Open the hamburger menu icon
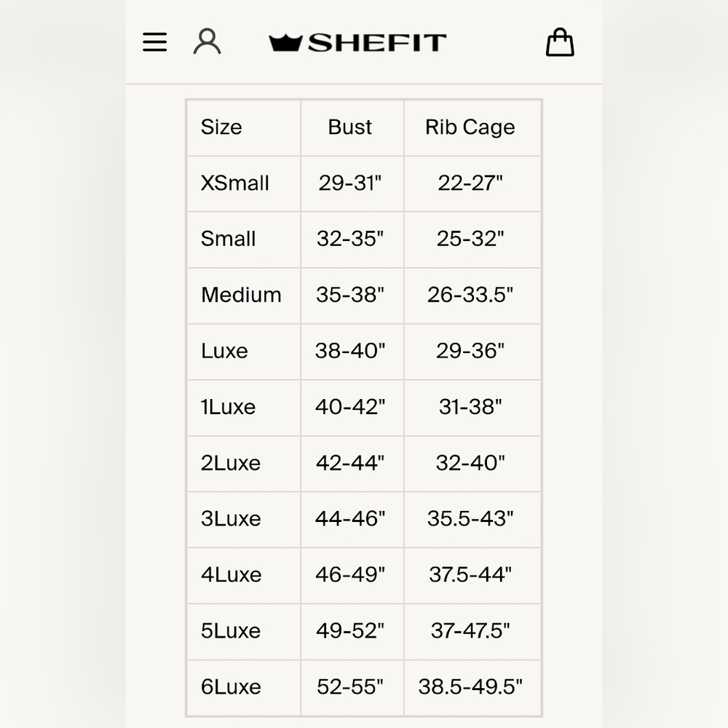Image resolution: width=728 pixels, height=728 pixels. point(154,41)
